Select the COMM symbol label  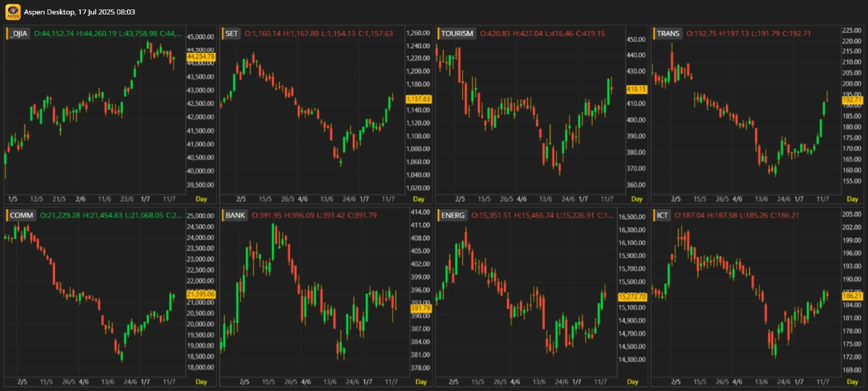(x=21, y=215)
